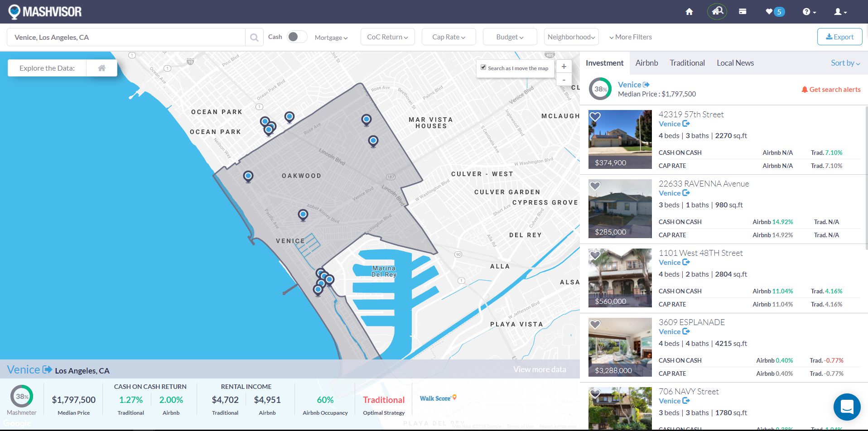Open the property search icon in header

pos(717,12)
